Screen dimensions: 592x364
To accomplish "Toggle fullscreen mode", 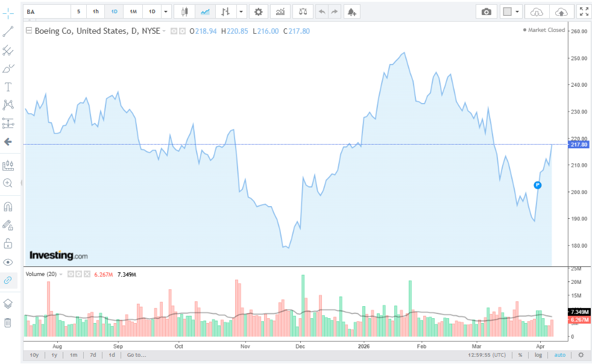I will click(584, 11).
